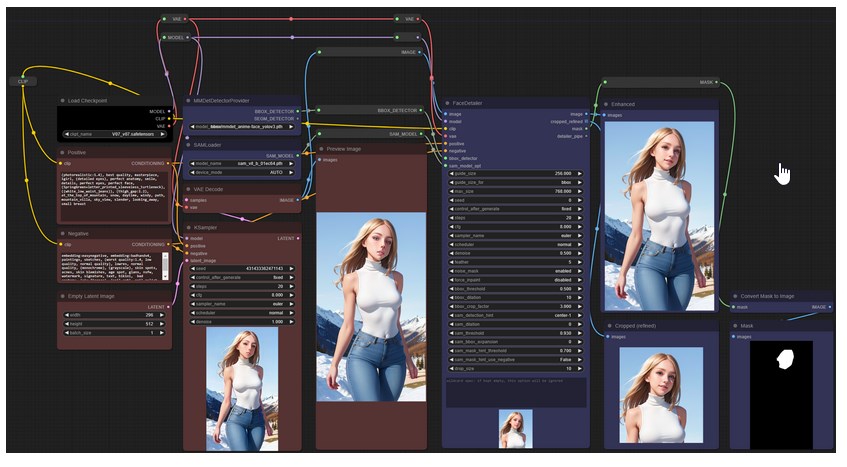Click the BBOX_DETECTOR output socket on MMDetDetectorProvider
The image size is (847, 467).
298,112
